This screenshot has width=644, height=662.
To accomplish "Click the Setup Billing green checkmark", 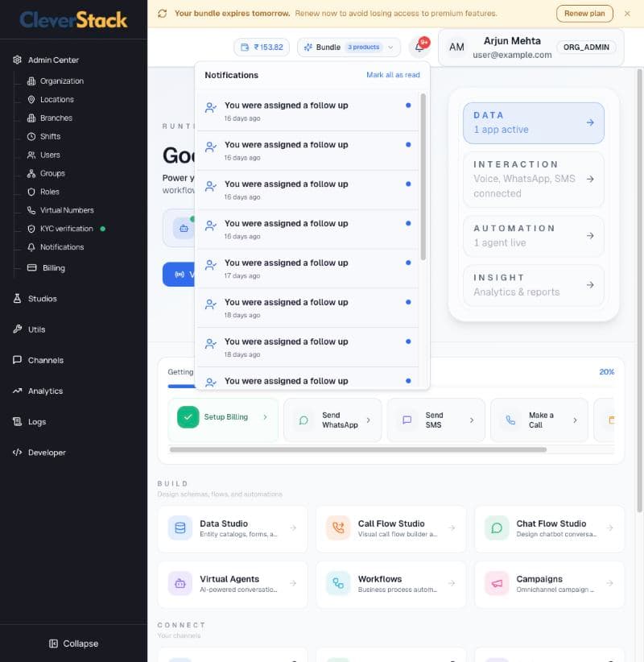I will click(x=188, y=417).
